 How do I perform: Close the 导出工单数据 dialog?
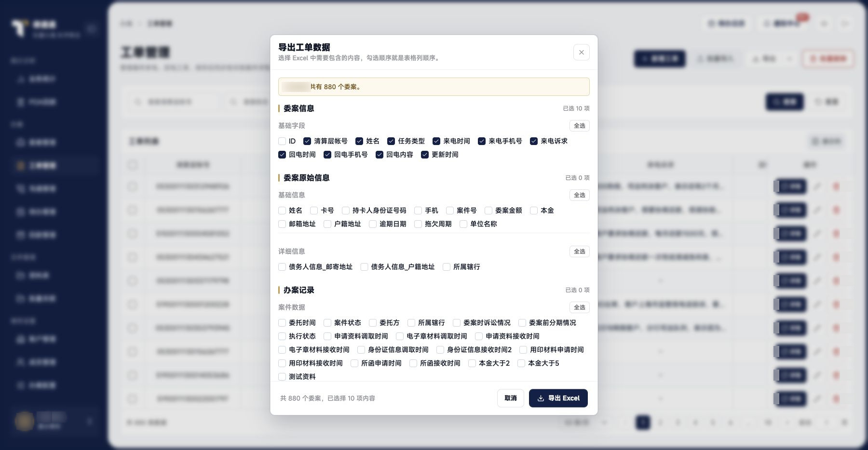coord(581,53)
